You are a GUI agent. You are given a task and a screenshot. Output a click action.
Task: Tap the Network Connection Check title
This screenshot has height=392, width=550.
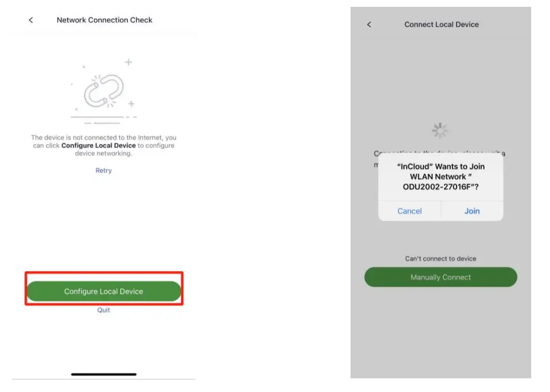point(104,20)
